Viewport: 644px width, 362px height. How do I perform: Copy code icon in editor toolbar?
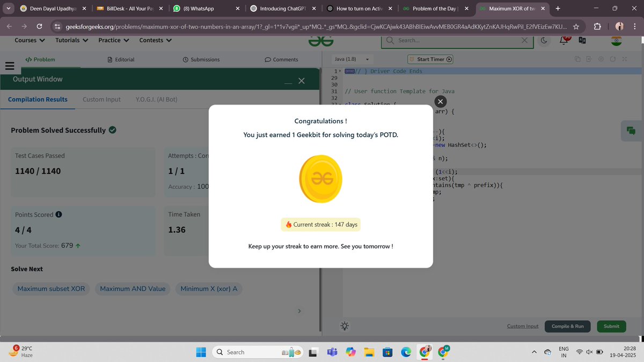[x=577, y=60]
